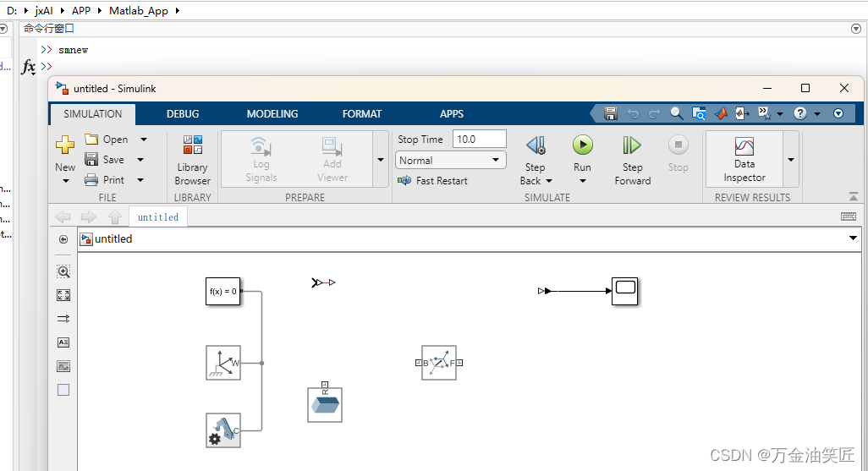
Task: Select the Zoom In tool in palette
Action: 63,271
